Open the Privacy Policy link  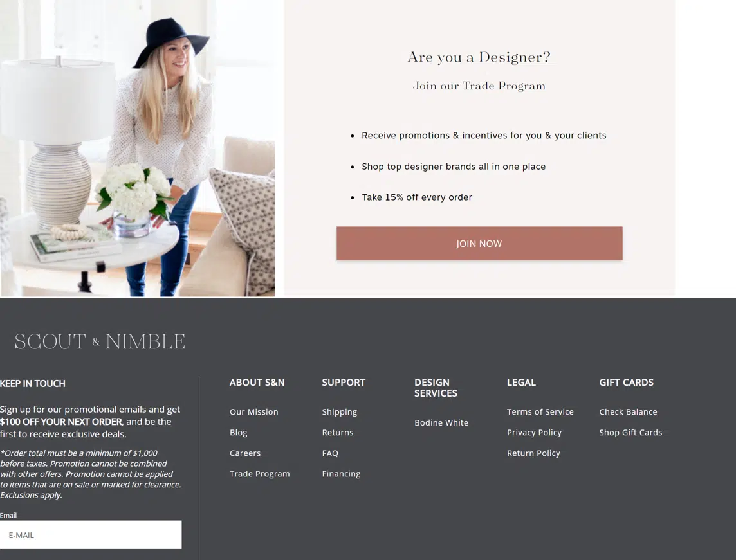pos(534,433)
